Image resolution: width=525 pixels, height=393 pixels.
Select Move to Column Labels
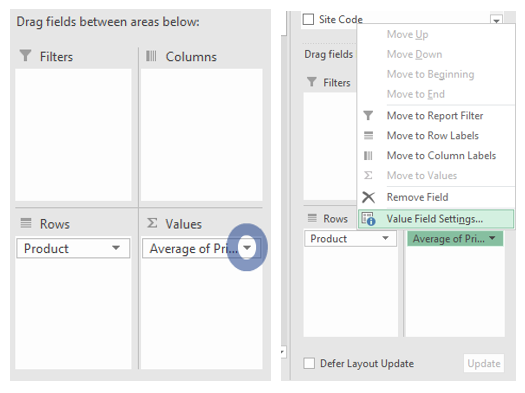pyautogui.click(x=441, y=155)
